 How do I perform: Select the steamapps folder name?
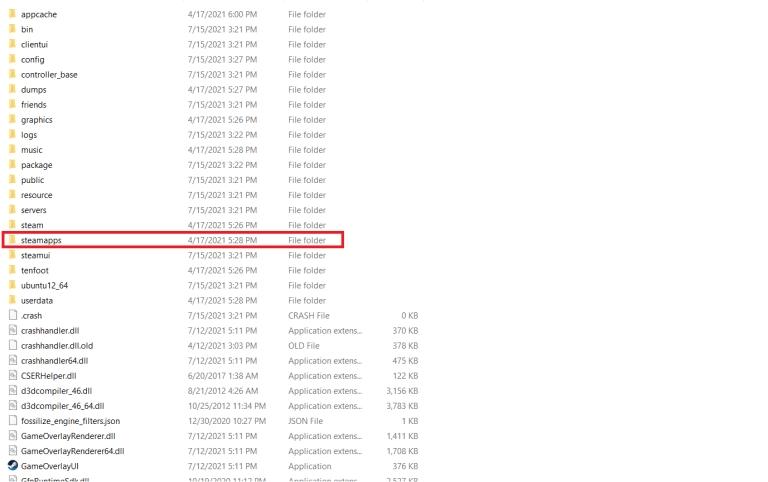[x=41, y=241]
